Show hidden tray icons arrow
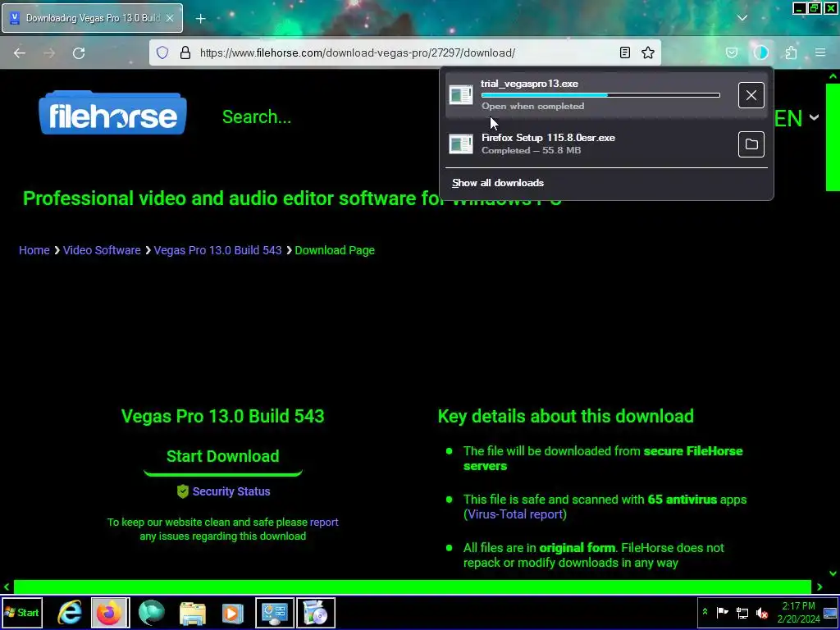The height and width of the screenshot is (630, 840). coord(705,612)
